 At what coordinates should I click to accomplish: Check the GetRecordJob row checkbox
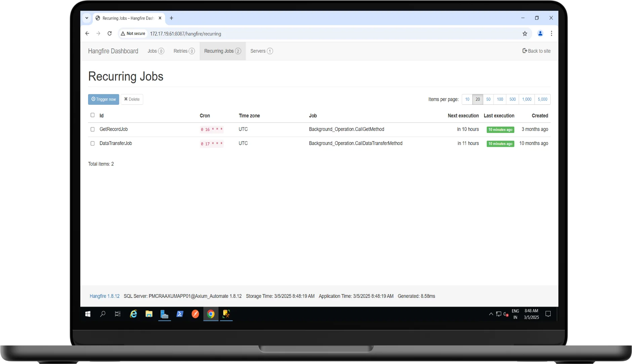click(92, 129)
